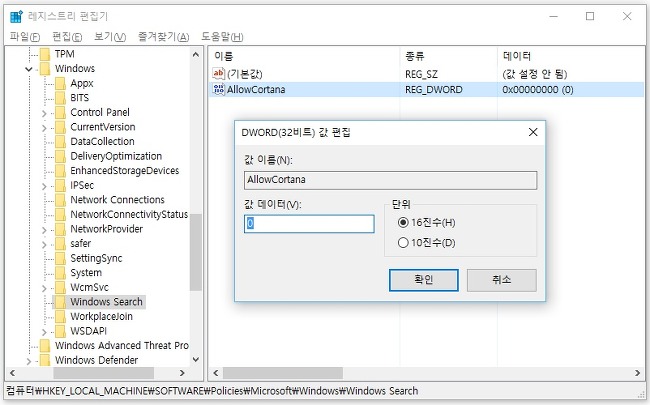Click the registry path in status bar

pyautogui.click(x=212, y=390)
